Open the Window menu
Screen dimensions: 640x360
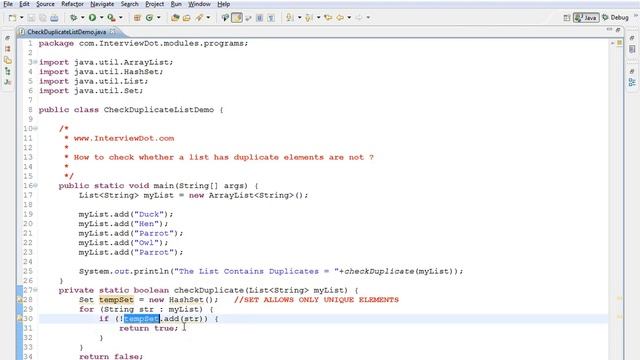(x=199, y=4)
